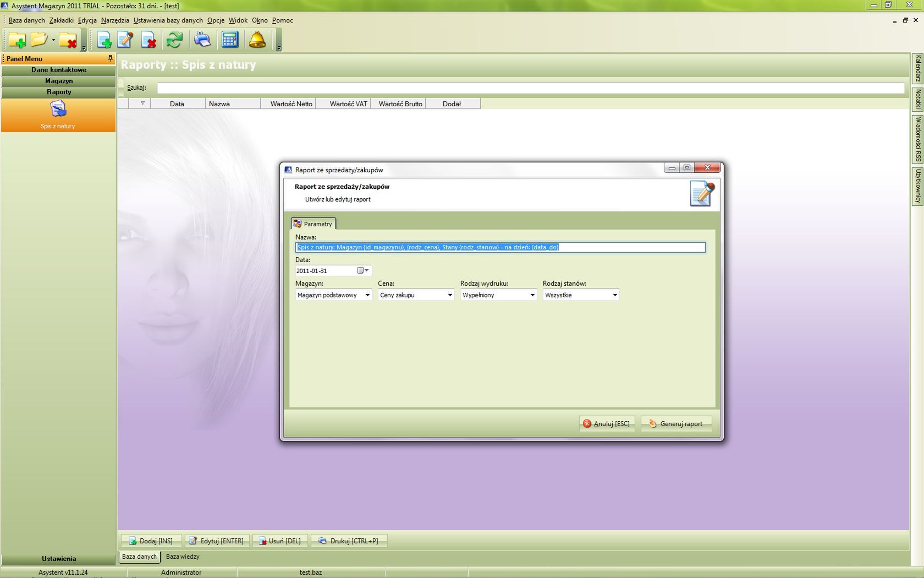This screenshot has height=578, width=924.
Task: Click the printer toolbar icon
Action: [202, 40]
